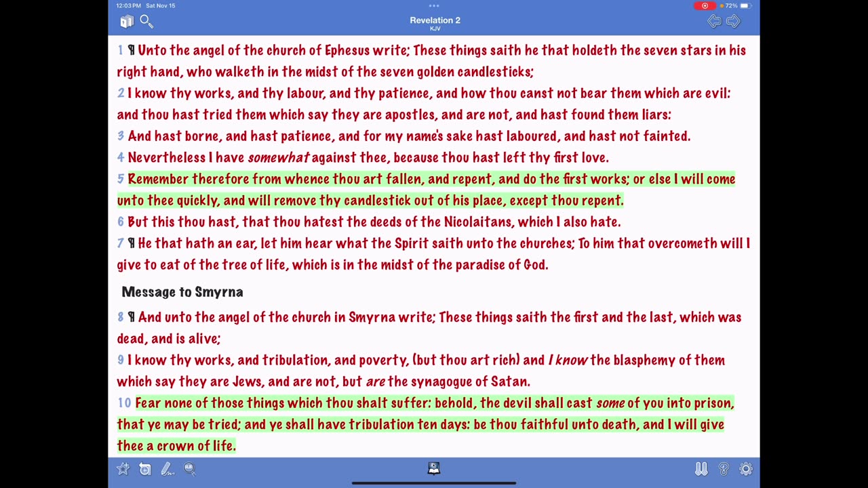Open the history clock icon
The width and height of the screenshot is (868, 488).
145,469
